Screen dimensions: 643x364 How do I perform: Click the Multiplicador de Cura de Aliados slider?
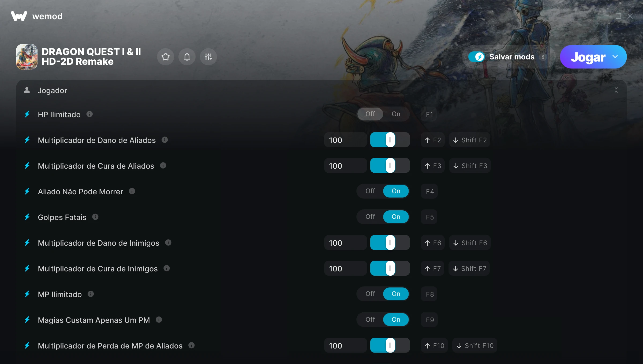(x=390, y=166)
